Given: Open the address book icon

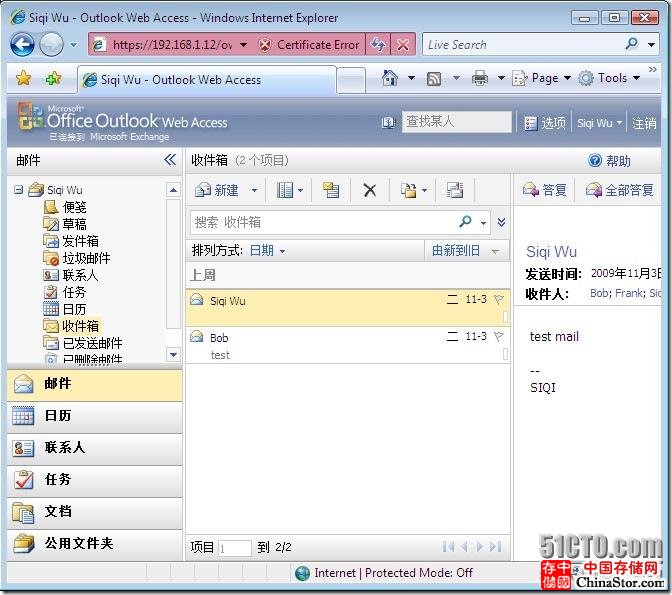Looking at the screenshot, I should click(388, 123).
